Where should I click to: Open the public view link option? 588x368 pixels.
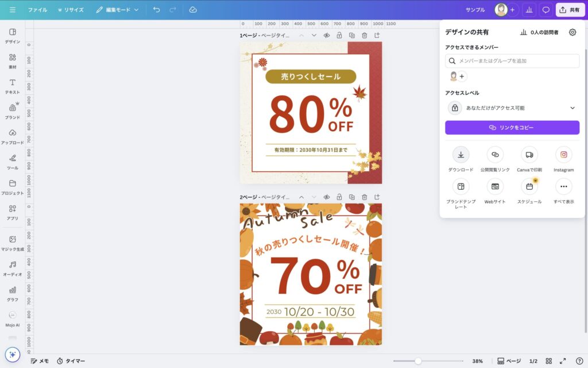pyautogui.click(x=495, y=155)
